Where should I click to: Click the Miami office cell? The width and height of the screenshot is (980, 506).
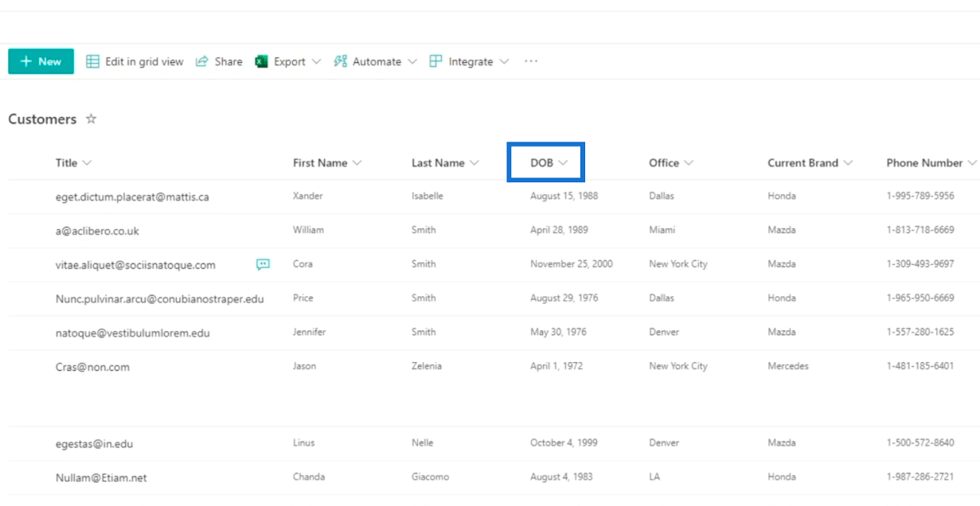coord(662,230)
